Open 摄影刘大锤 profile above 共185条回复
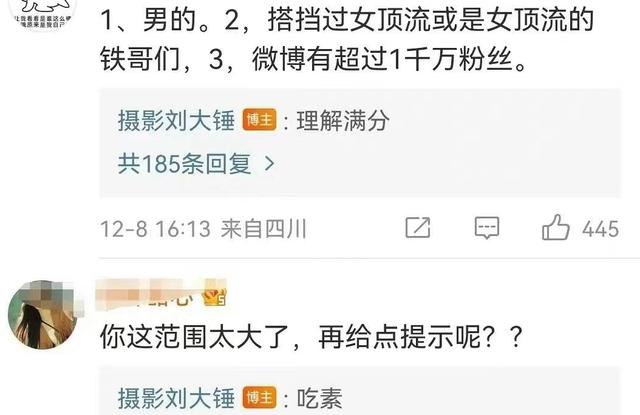This screenshot has height=415, width=640. (176, 120)
